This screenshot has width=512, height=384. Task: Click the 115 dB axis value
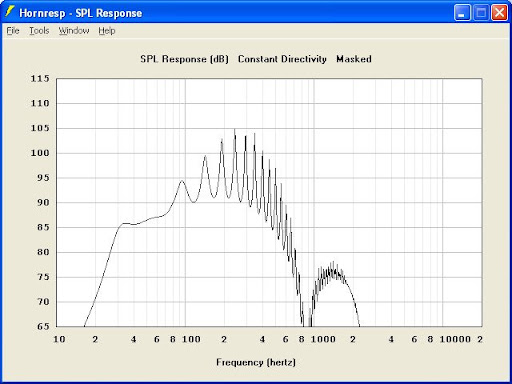click(40, 79)
